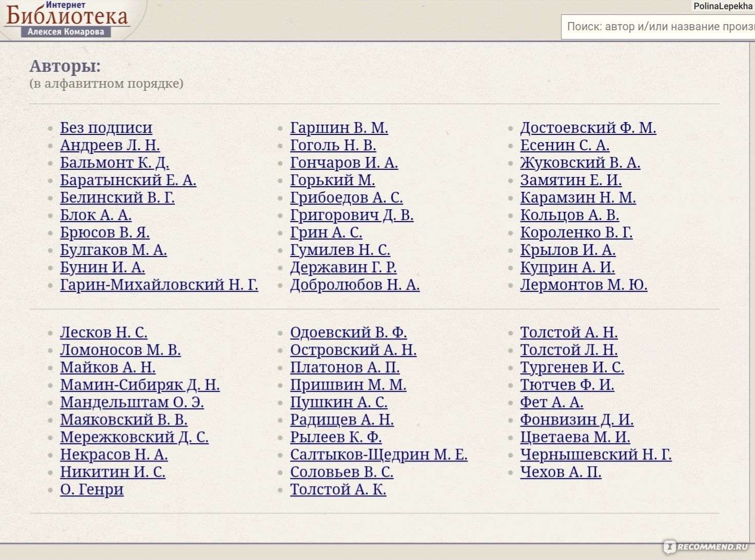This screenshot has width=755, height=560.
Task: Choose author Тютчев Ф. И.
Action: tap(567, 385)
